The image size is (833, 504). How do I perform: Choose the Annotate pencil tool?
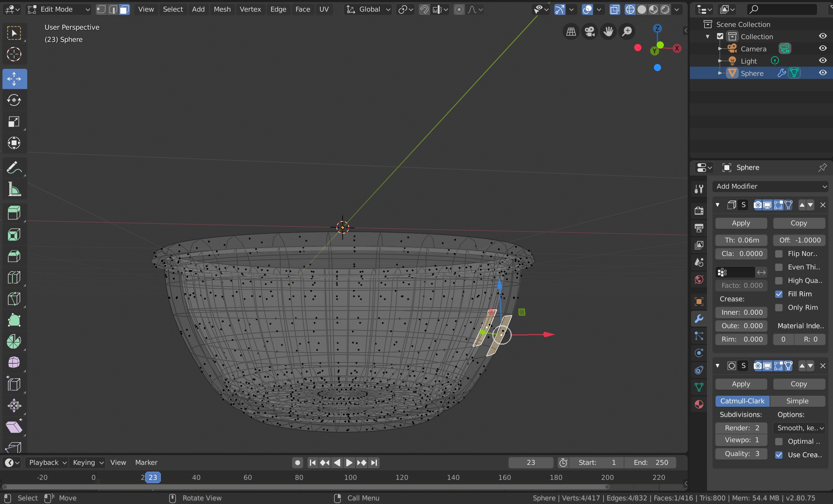click(x=14, y=168)
